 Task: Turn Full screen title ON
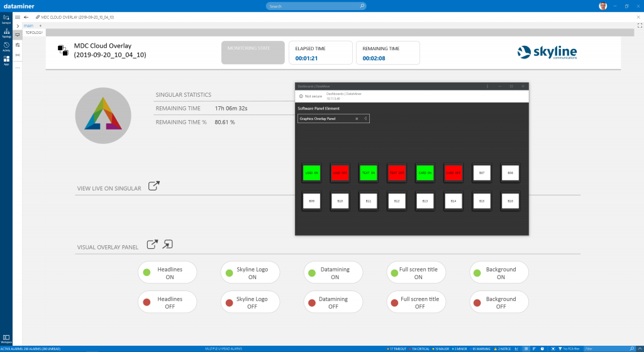click(x=416, y=272)
